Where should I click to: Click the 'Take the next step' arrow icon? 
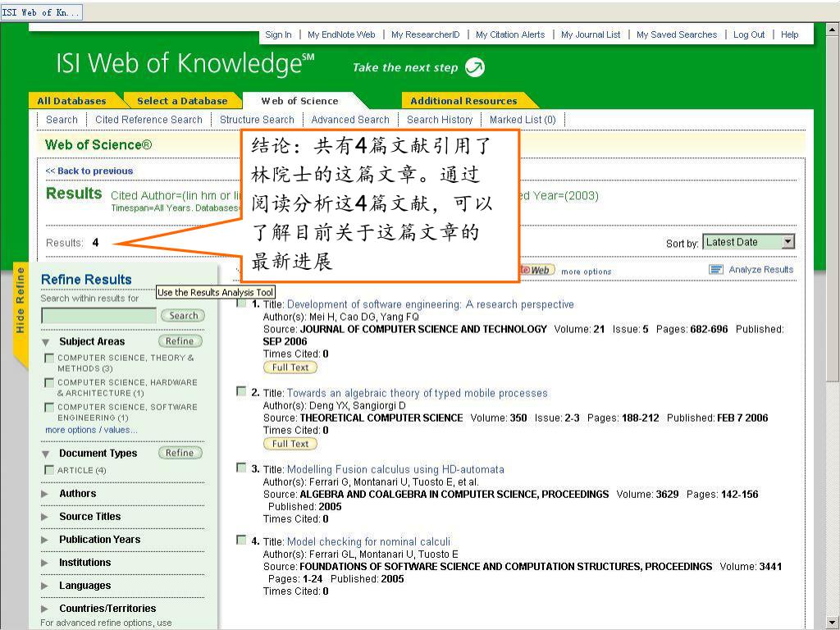(x=475, y=67)
